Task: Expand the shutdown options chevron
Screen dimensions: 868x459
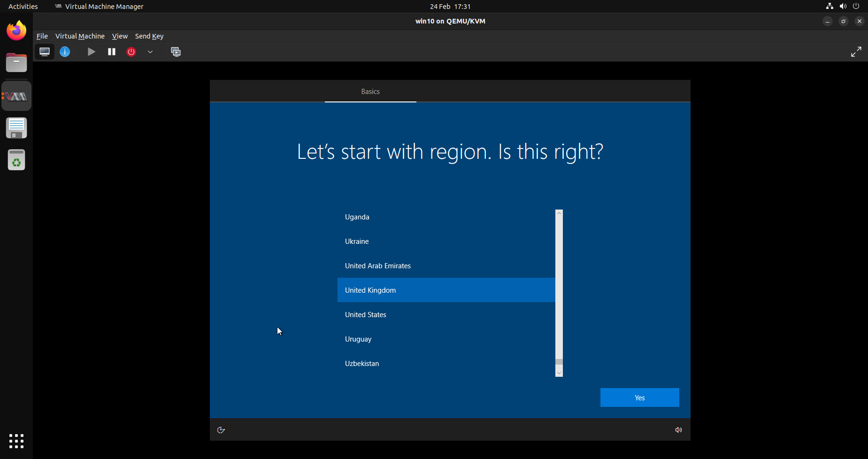Action: [x=150, y=52]
